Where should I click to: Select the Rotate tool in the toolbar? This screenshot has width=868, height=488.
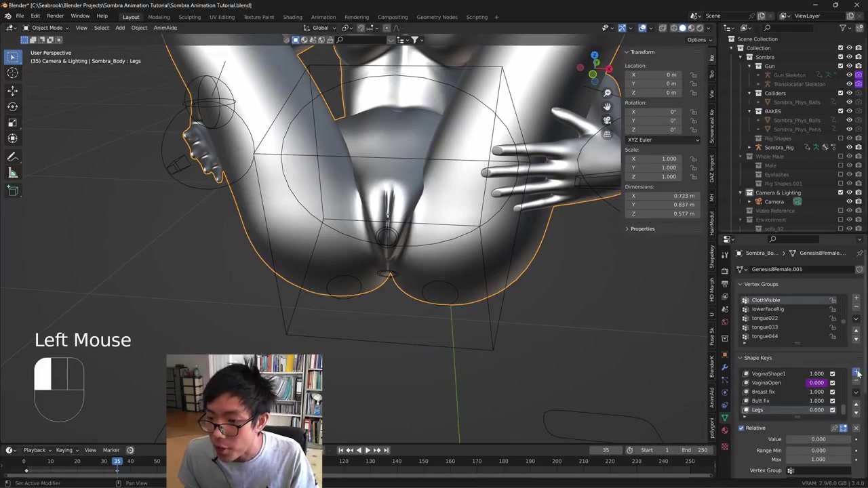(x=12, y=106)
